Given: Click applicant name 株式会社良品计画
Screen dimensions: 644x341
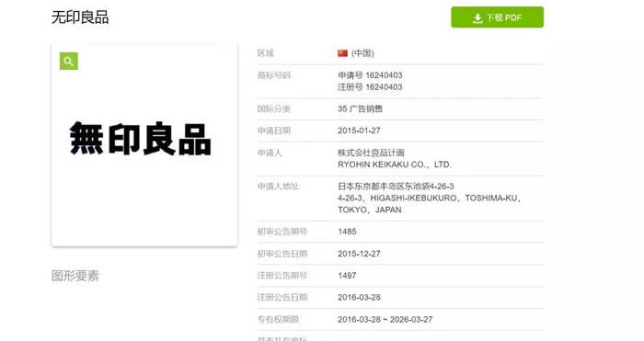Looking at the screenshot, I should tap(372, 153).
